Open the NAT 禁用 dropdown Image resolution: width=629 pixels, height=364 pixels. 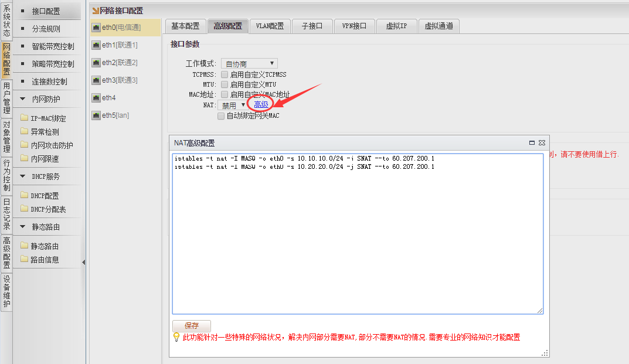(233, 105)
